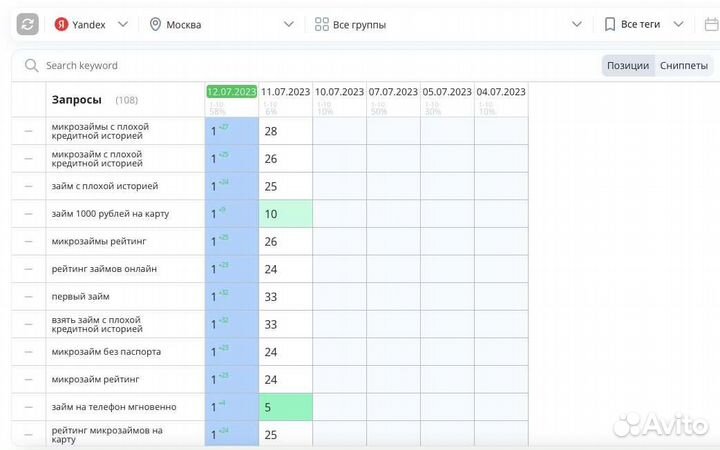Click keyword 'рейтинг микрозаймов на карту'
720x450 pixels.
tap(107, 435)
